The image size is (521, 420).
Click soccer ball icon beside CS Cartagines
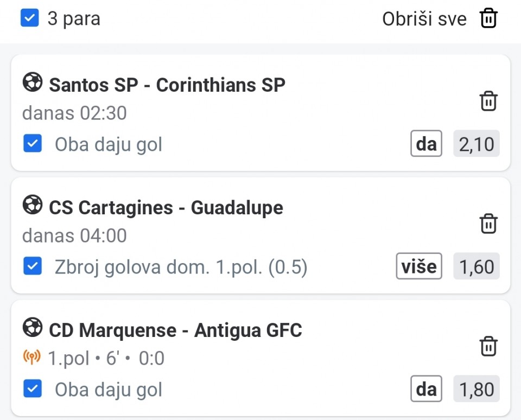(x=33, y=206)
